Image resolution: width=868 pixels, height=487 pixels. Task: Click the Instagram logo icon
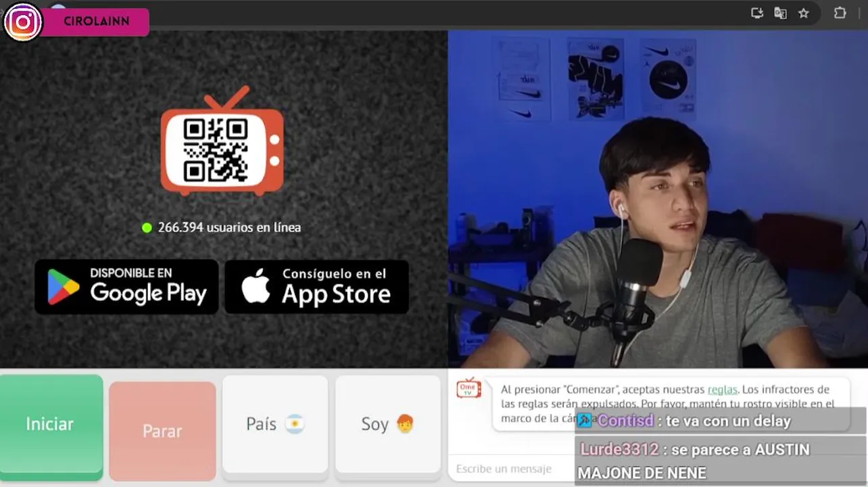pos(23,22)
